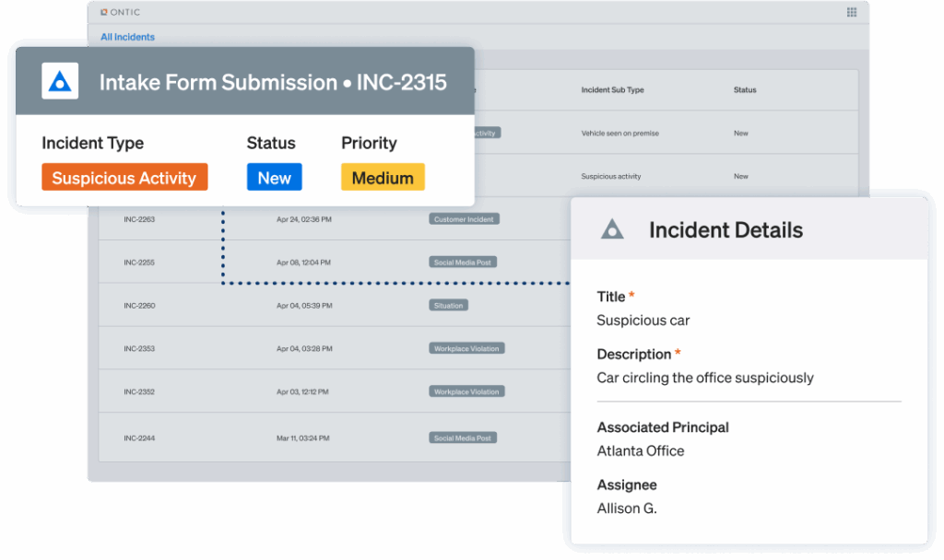Click the New status in Suspicious activity row
The width and height of the screenshot is (944, 560).
pos(741,176)
